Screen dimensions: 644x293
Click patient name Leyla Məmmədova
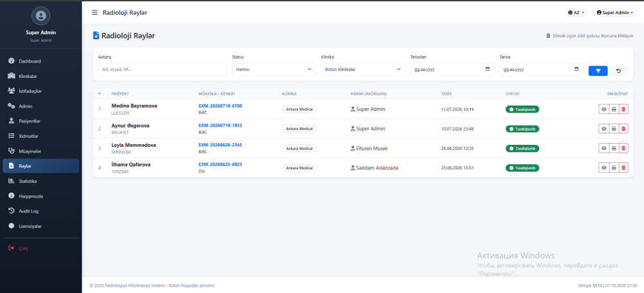[133, 145]
